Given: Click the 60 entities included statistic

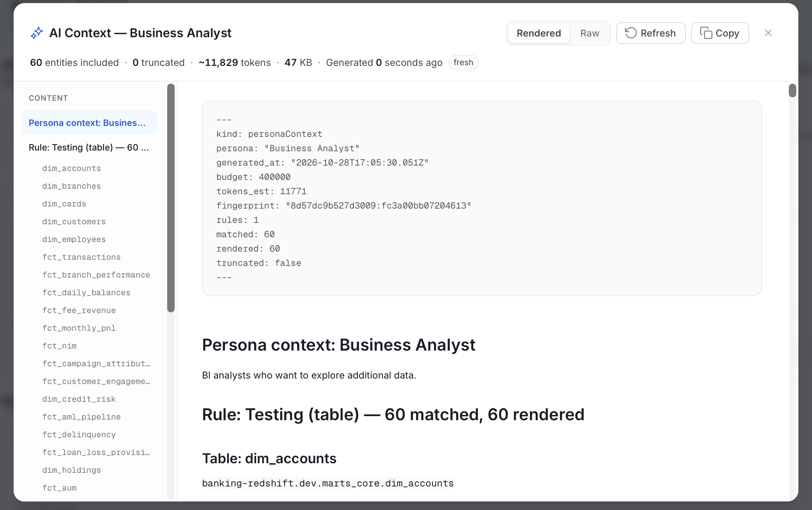Looking at the screenshot, I should pos(74,62).
